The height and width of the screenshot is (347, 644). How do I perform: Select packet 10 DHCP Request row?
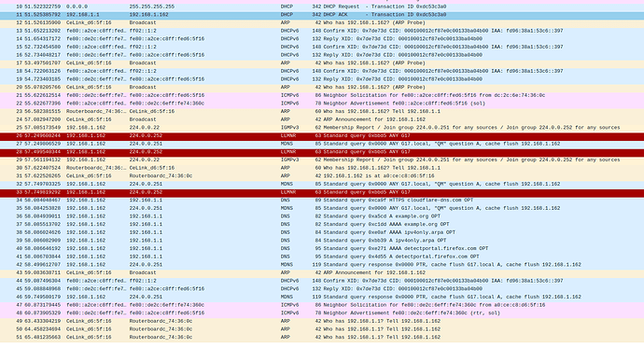coord(322,7)
